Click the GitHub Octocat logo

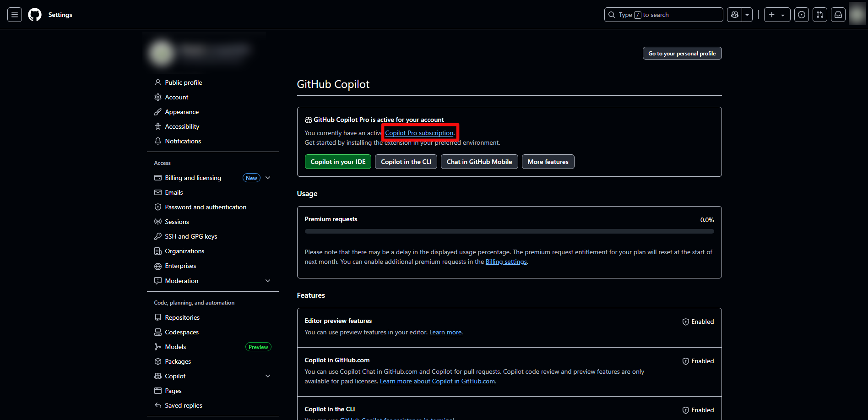click(35, 15)
